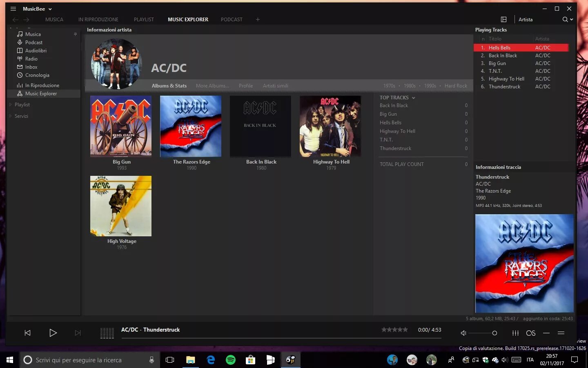Expand the search options arrow

[572, 20]
